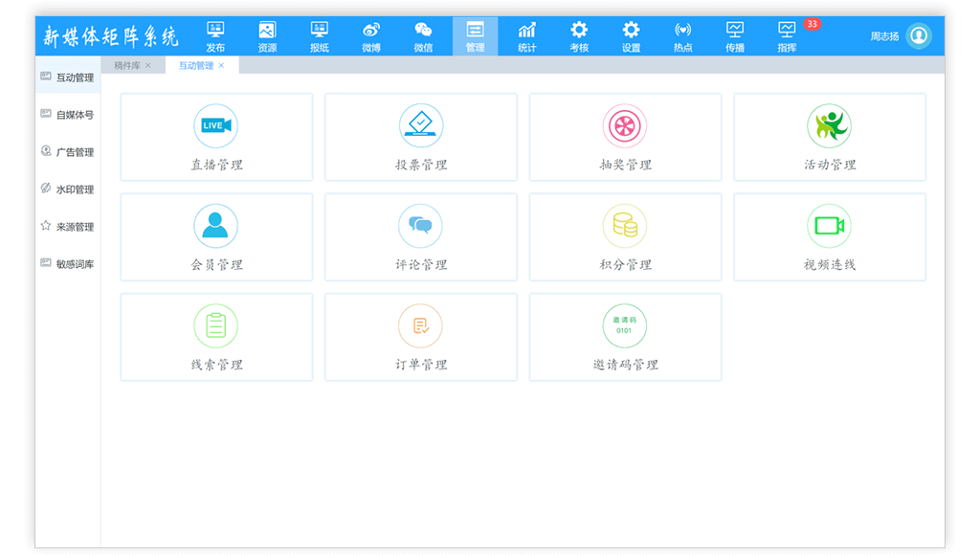980x556 pixels.
Task: Click the 积分管理 label
Action: [x=625, y=265]
